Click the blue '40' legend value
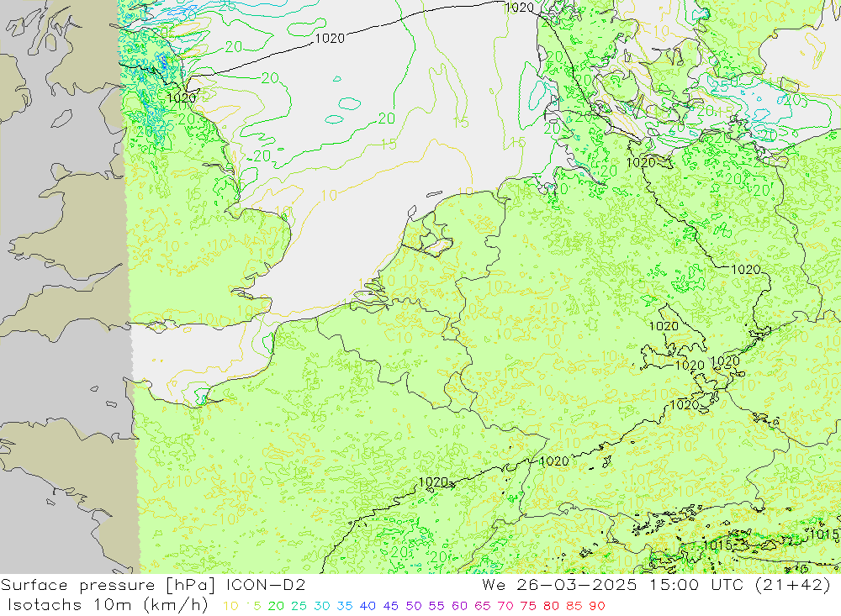 (x=368, y=606)
